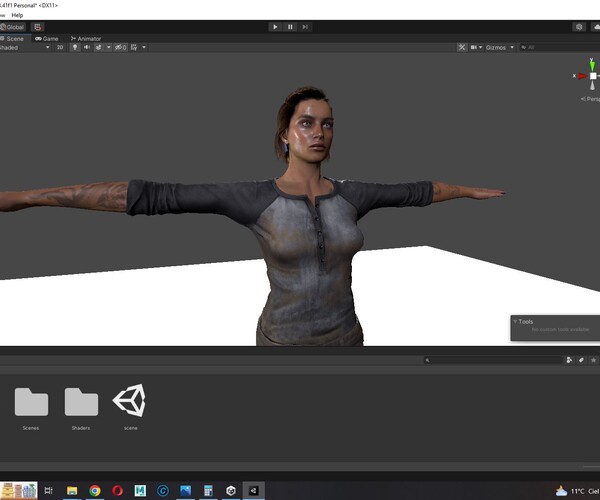Open Photos app from taskbar
The image size is (600, 500).
coord(186,490)
